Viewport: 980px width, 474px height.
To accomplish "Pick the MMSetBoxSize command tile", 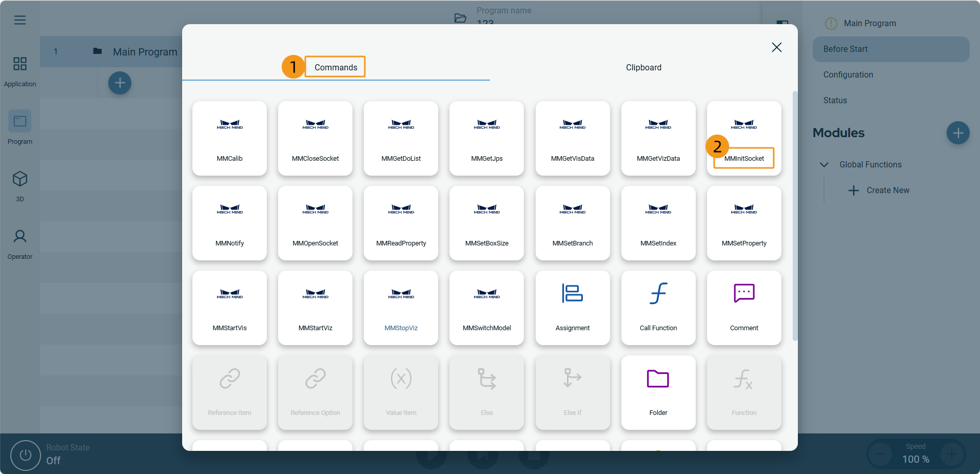I will coord(486,223).
